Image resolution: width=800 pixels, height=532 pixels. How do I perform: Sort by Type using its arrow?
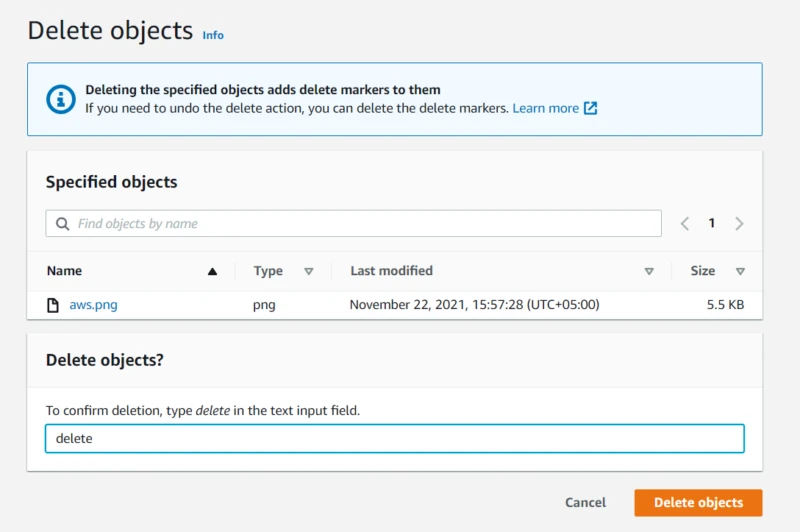click(x=308, y=271)
